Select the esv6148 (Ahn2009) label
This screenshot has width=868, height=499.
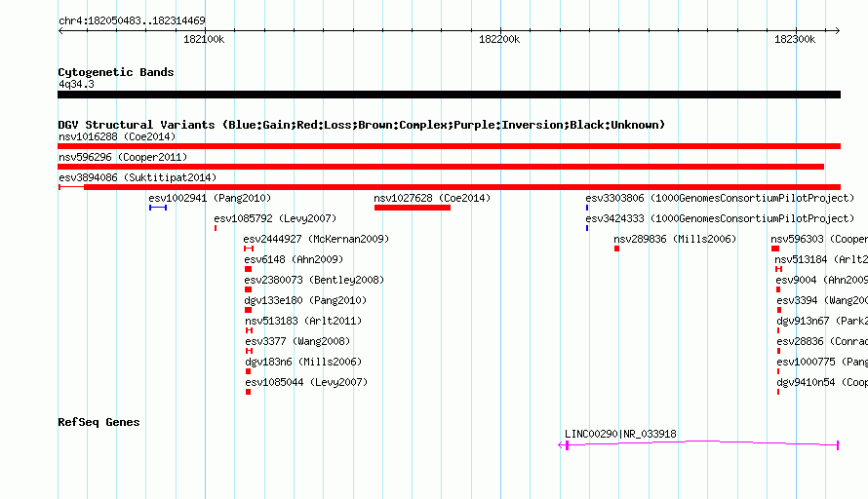pos(294,259)
